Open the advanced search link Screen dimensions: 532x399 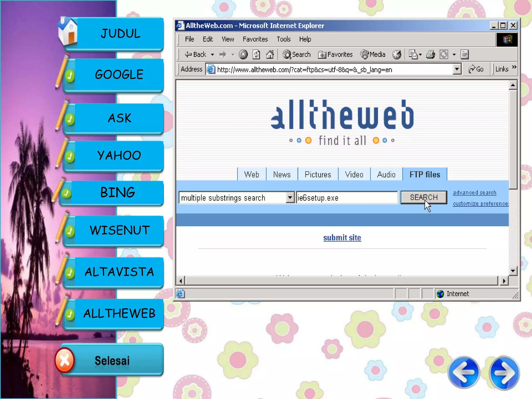click(474, 192)
